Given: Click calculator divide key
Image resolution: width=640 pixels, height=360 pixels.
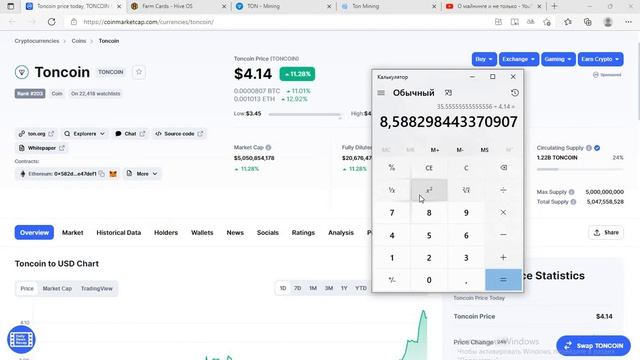Looking at the screenshot, I should coord(503,190).
